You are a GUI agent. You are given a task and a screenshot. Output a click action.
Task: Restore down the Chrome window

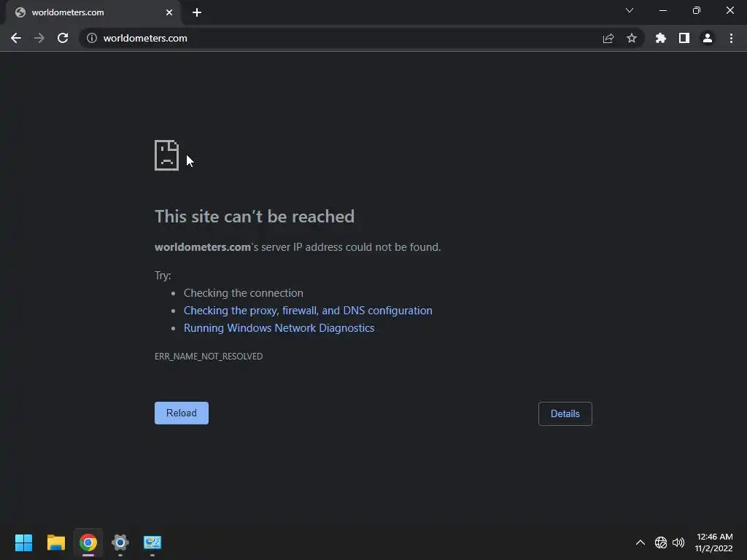[697, 10]
